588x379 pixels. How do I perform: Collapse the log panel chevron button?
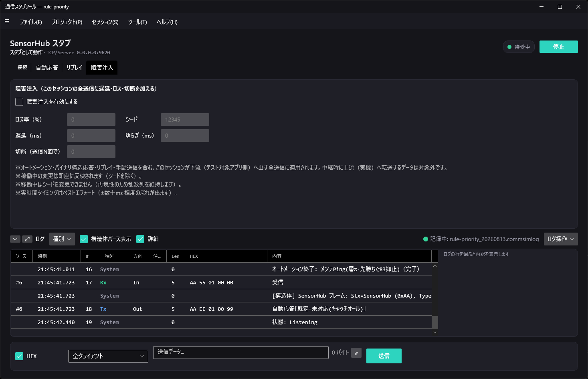point(15,239)
